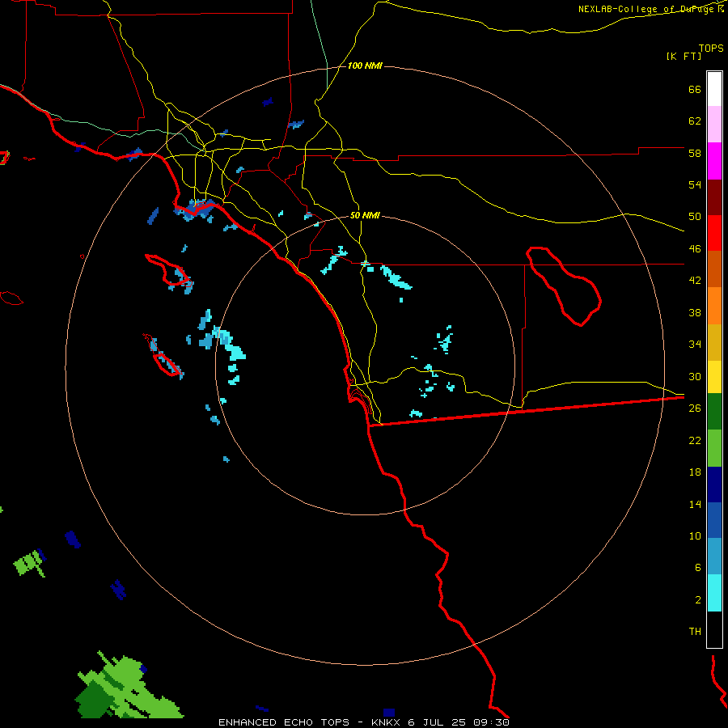
Task: Select the medium blue swatch between 10 and 14
Action: pos(714,520)
